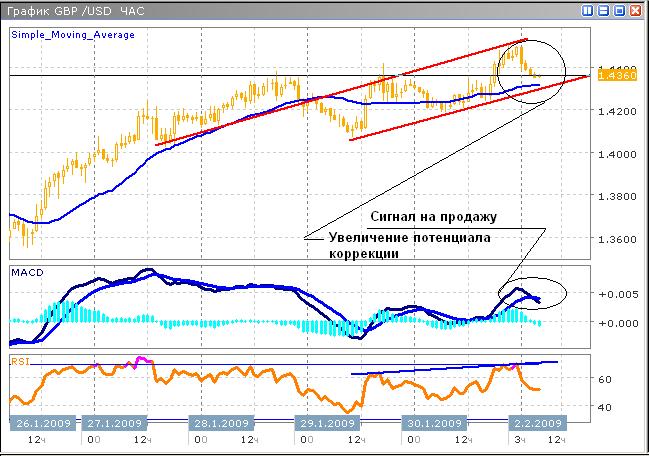Maximize the chart window
This screenshot has width=649, height=456.
[x=619, y=10]
